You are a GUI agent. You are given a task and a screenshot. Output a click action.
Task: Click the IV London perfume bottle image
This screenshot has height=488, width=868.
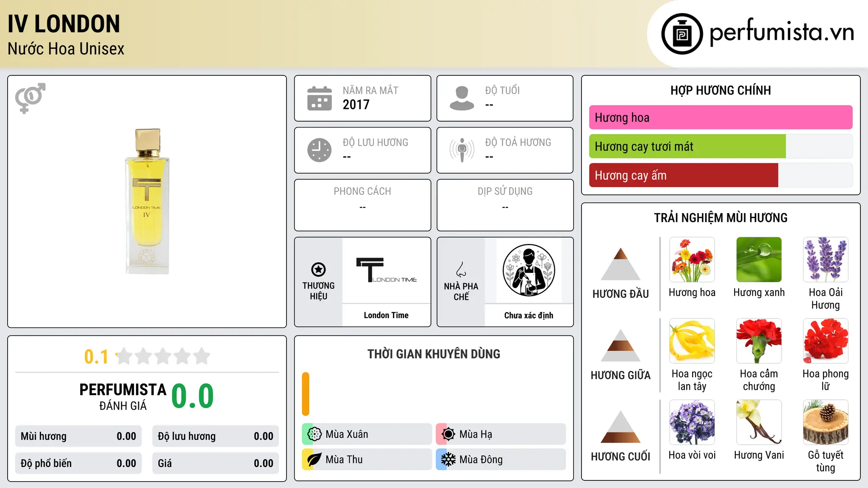coord(147,201)
